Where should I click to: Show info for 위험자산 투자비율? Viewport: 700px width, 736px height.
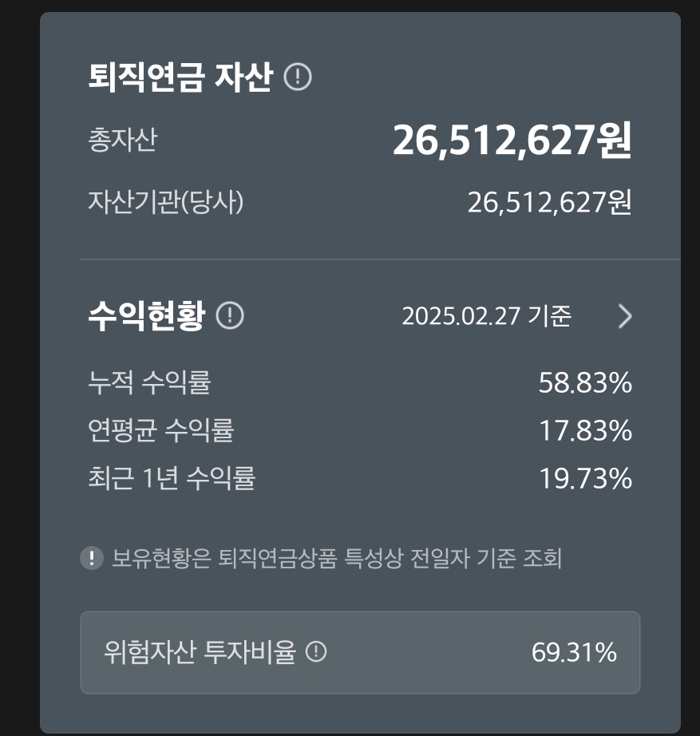click(x=317, y=652)
